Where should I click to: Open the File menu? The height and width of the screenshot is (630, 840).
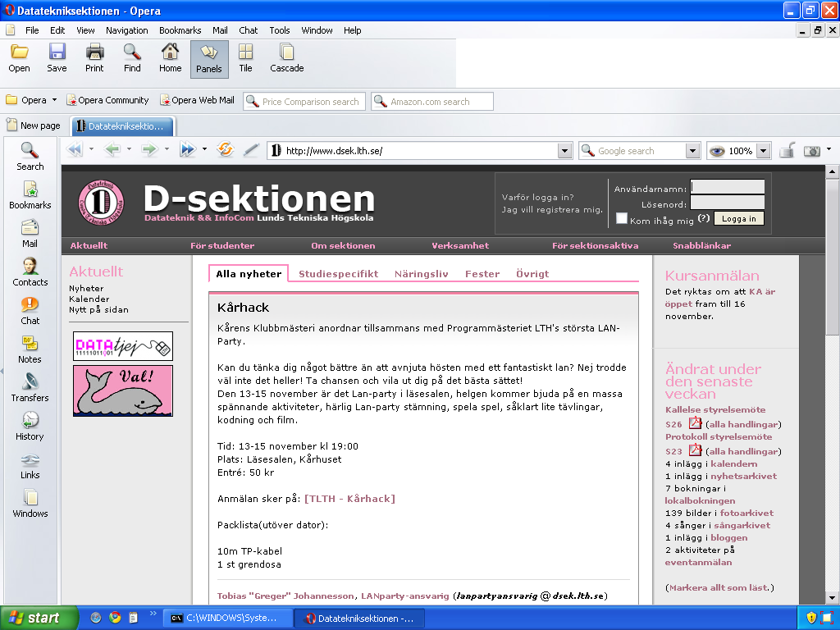click(x=32, y=30)
